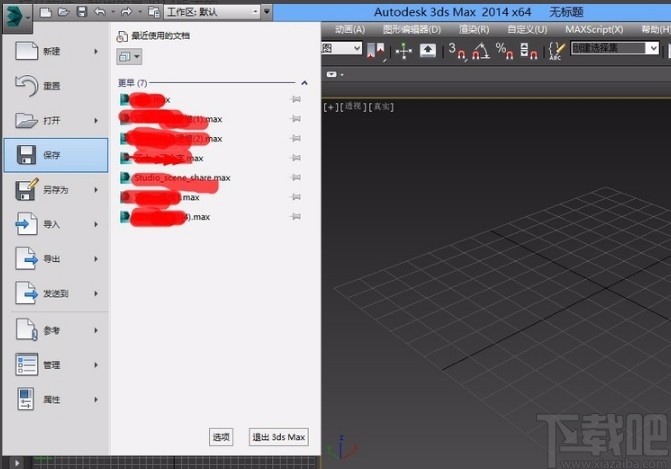Open the 图形编辑器(D) menu
Image resolution: width=671 pixels, height=469 pixels.
click(412, 30)
